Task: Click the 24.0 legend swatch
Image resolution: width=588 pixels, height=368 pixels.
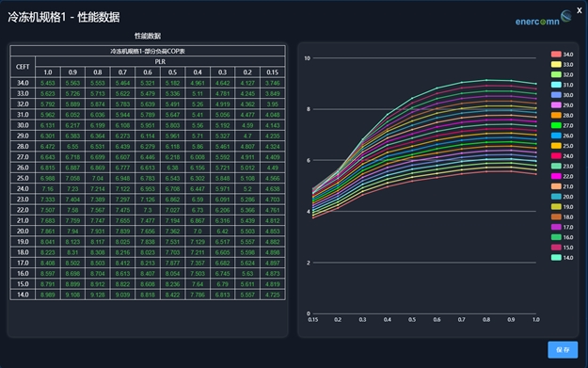Action: [x=556, y=155]
